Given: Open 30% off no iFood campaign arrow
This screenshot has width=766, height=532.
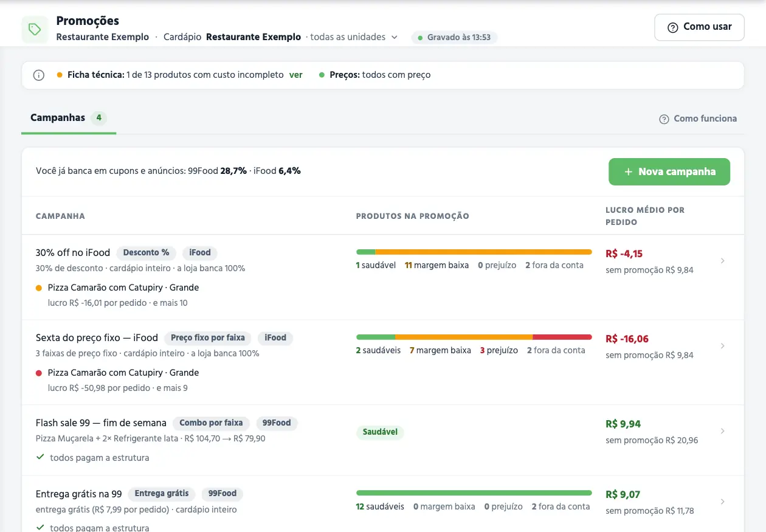Looking at the screenshot, I should (x=722, y=261).
